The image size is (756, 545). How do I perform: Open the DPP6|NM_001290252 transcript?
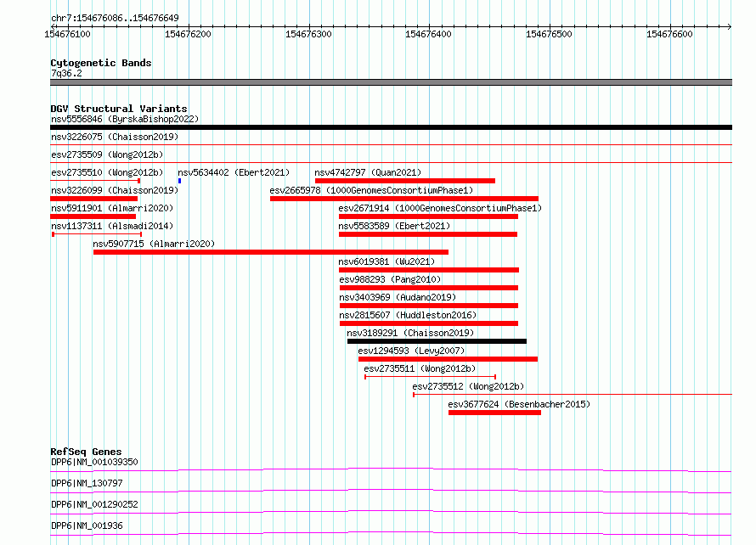(x=94, y=504)
